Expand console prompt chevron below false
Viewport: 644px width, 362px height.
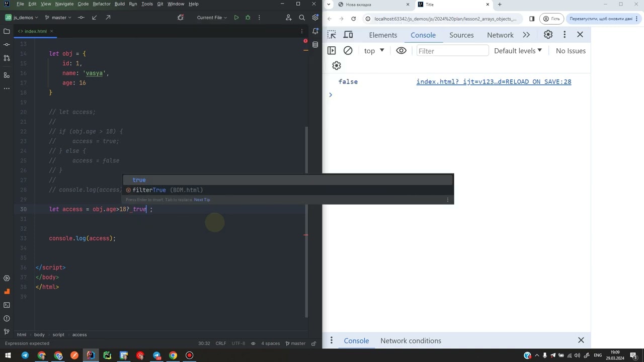coord(331,95)
